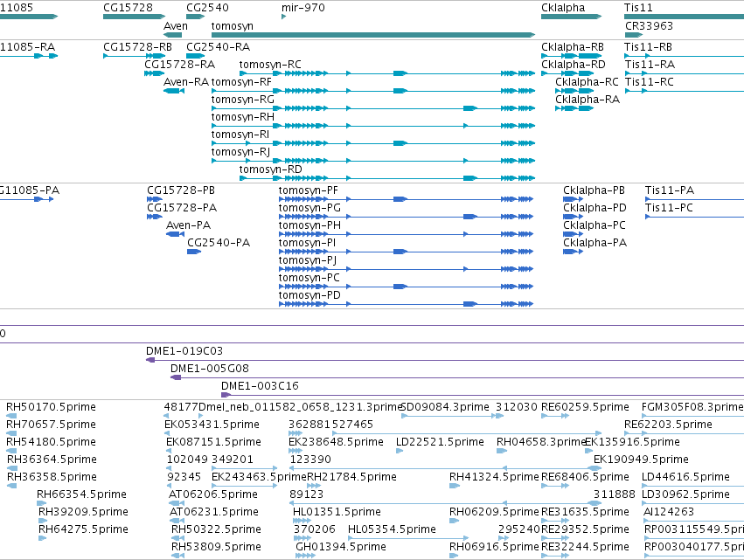Screen dimensions: 744x560
Task: Select EST RH41324.5prime
Action: pos(495,477)
